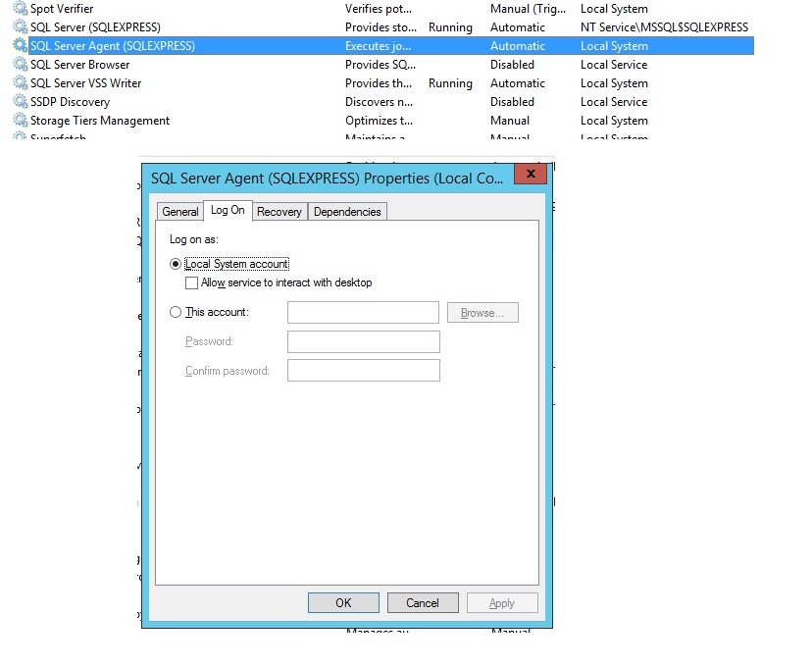Click the SSDP Discovery service icon

pyautogui.click(x=21, y=102)
